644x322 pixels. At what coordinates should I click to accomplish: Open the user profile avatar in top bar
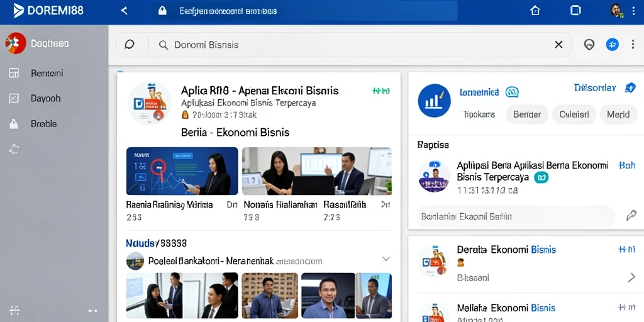tap(616, 10)
